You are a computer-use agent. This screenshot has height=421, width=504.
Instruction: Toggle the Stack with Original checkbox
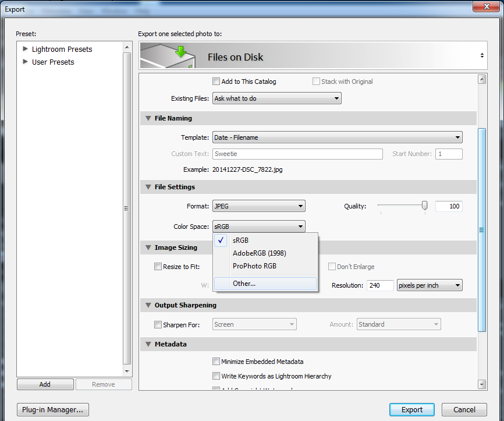click(316, 82)
